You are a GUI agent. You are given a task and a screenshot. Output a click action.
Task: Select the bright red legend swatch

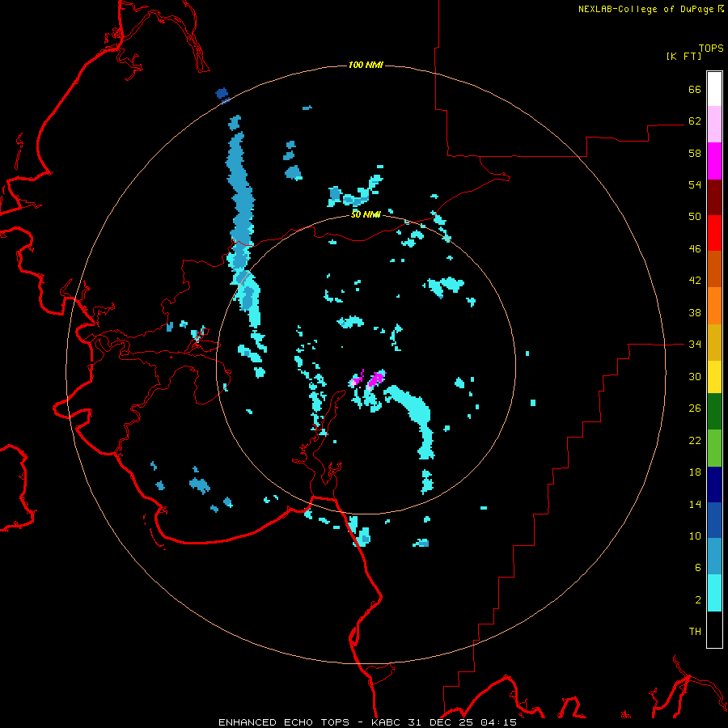click(x=714, y=233)
